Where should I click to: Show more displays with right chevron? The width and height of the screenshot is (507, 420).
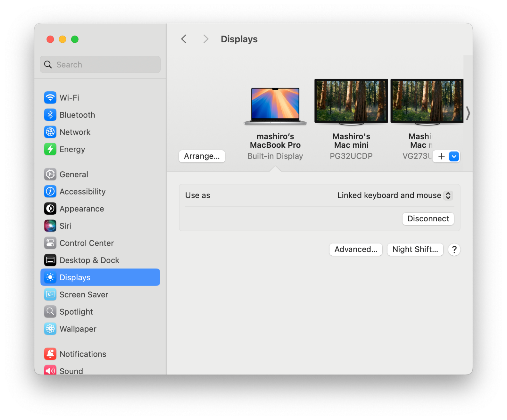click(468, 113)
